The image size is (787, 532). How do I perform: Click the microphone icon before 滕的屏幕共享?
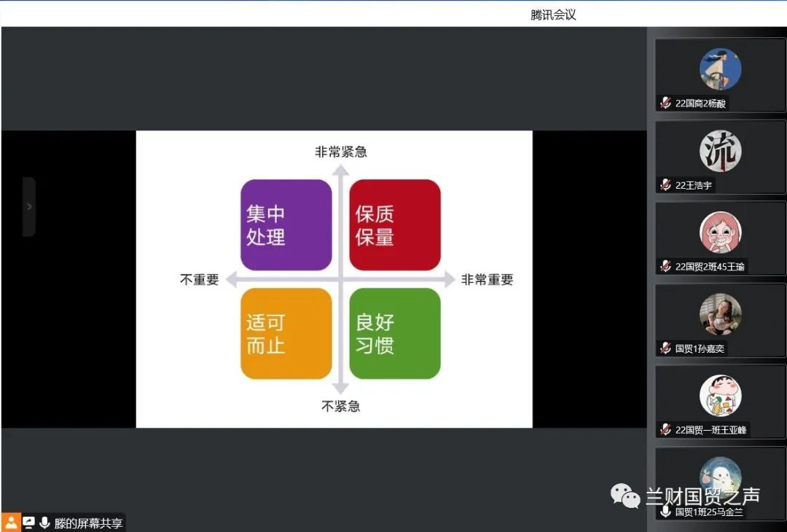[x=44, y=523]
